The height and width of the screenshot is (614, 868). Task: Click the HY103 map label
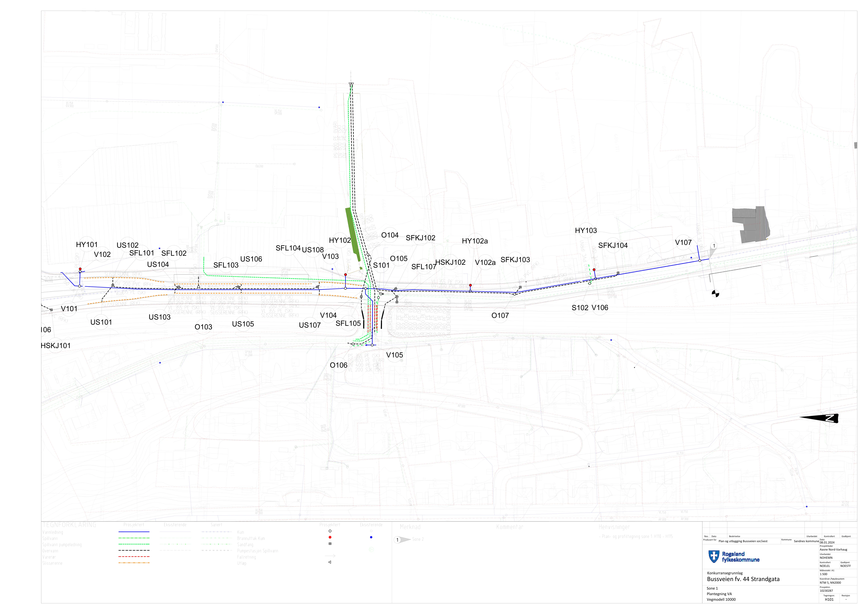586,230
